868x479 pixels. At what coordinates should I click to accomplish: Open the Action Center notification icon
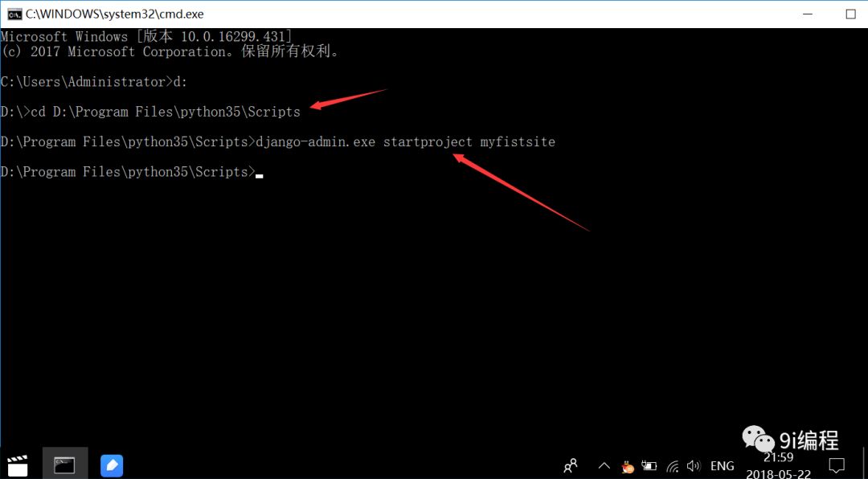[x=837, y=465]
